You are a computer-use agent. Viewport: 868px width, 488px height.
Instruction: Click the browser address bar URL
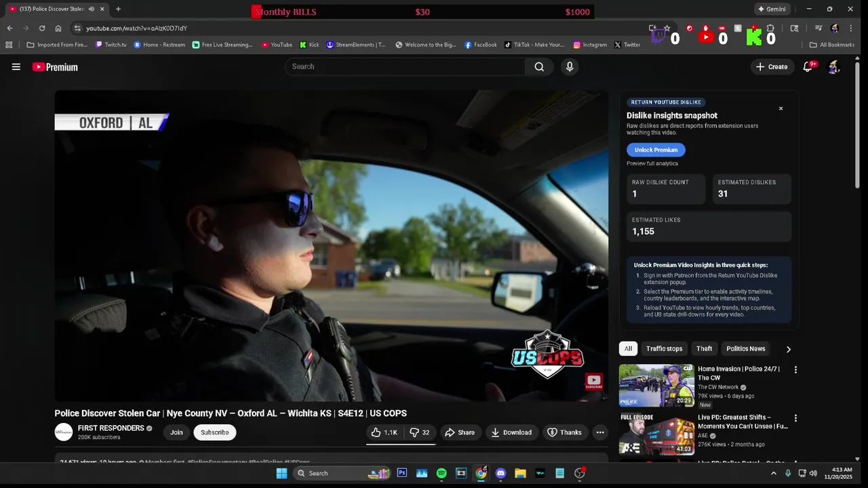tap(136, 28)
